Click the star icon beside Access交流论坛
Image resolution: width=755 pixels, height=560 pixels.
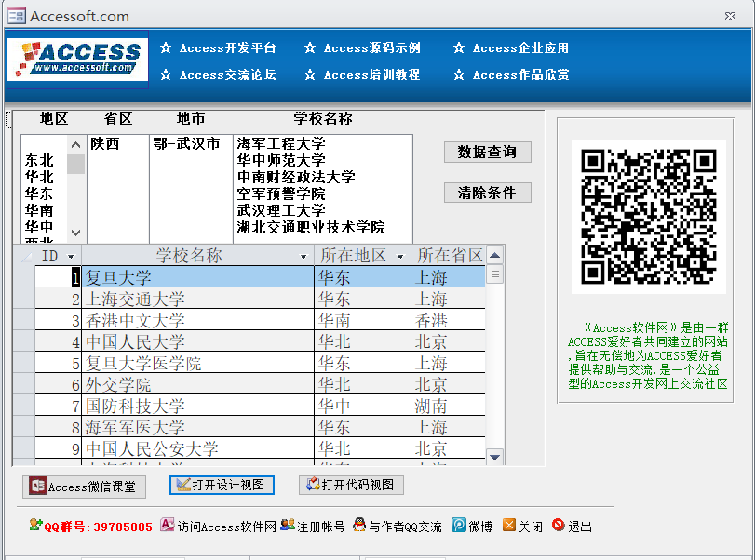point(166,74)
